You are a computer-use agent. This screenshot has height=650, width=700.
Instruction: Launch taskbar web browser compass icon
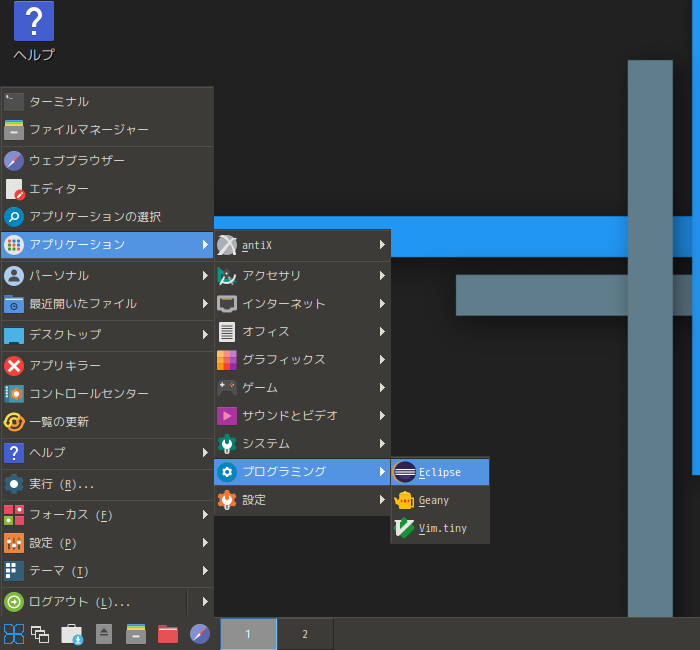(200, 634)
